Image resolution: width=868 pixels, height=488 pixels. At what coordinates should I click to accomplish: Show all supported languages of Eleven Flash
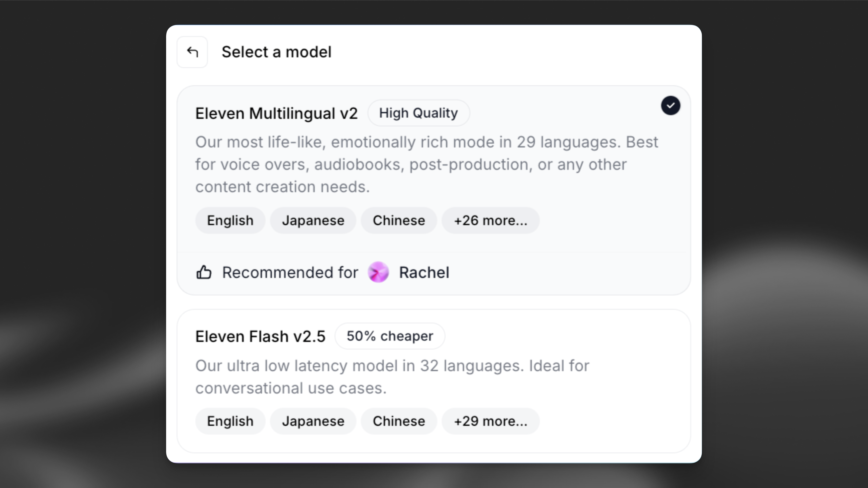pyautogui.click(x=491, y=421)
